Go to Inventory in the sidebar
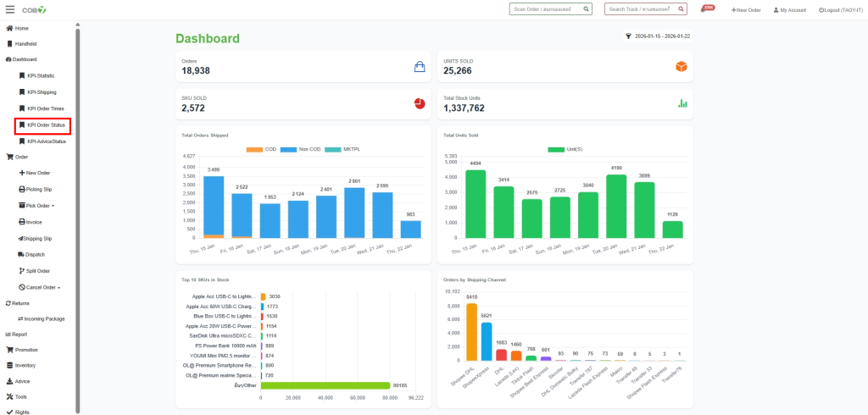The width and height of the screenshot is (868, 415). pyautogui.click(x=25, y=365)
